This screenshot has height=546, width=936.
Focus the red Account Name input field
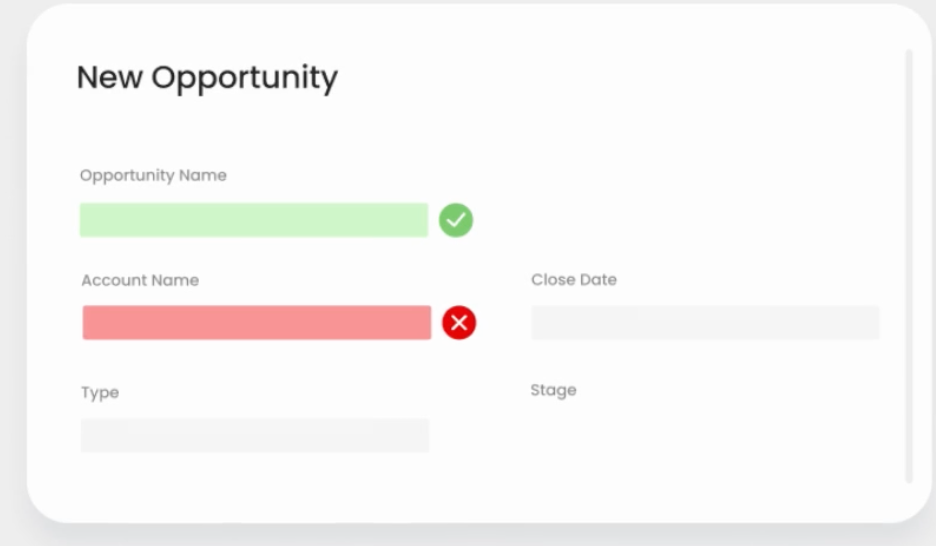(x=257, y=322)
